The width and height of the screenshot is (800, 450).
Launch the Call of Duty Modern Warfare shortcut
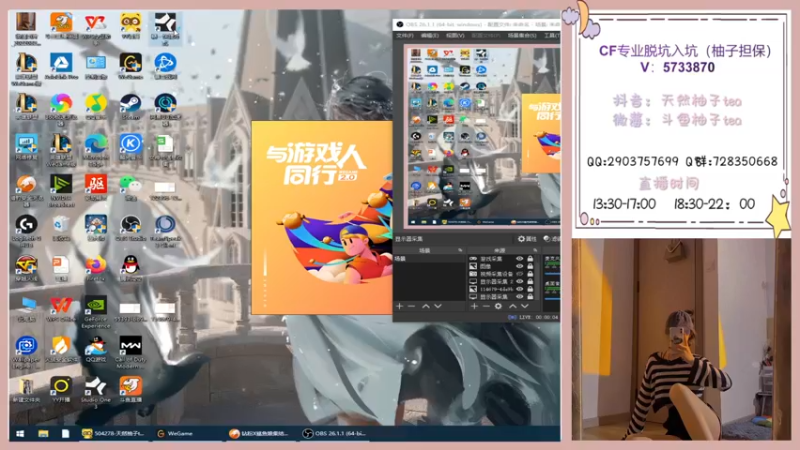[x=130, y=351]
